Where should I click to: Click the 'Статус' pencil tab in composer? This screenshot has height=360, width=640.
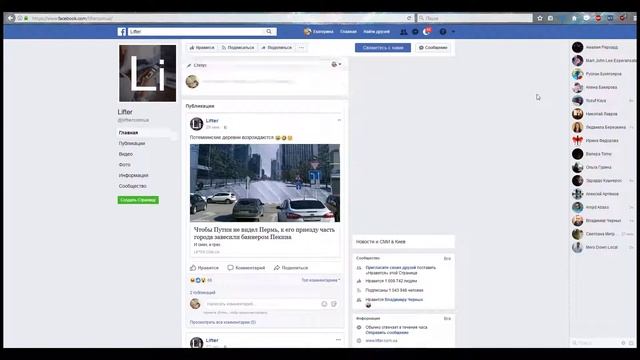197,65
